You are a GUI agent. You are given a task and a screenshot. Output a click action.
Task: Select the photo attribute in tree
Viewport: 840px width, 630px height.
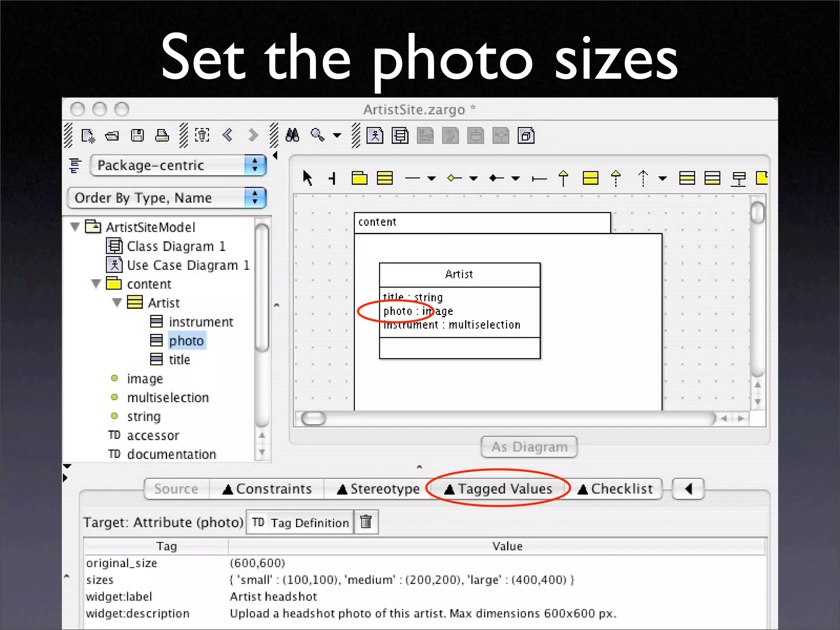pyautogui.click(x=186, y=341)
